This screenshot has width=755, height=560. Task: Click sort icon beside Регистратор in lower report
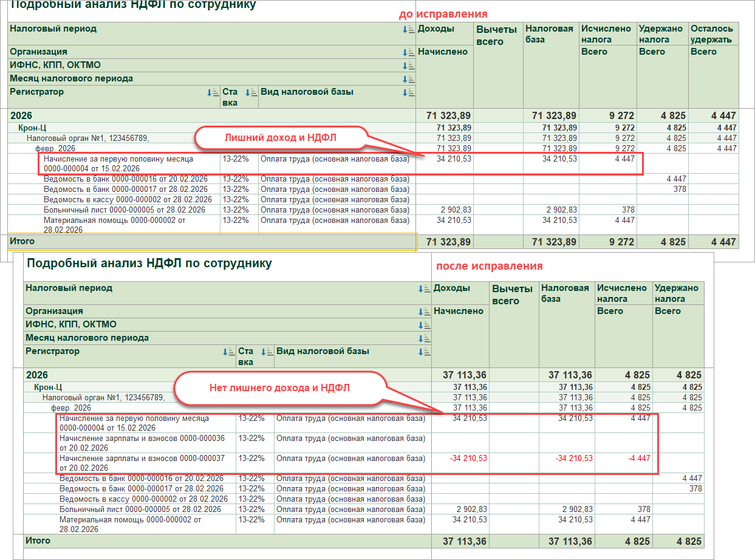point(228,352)
